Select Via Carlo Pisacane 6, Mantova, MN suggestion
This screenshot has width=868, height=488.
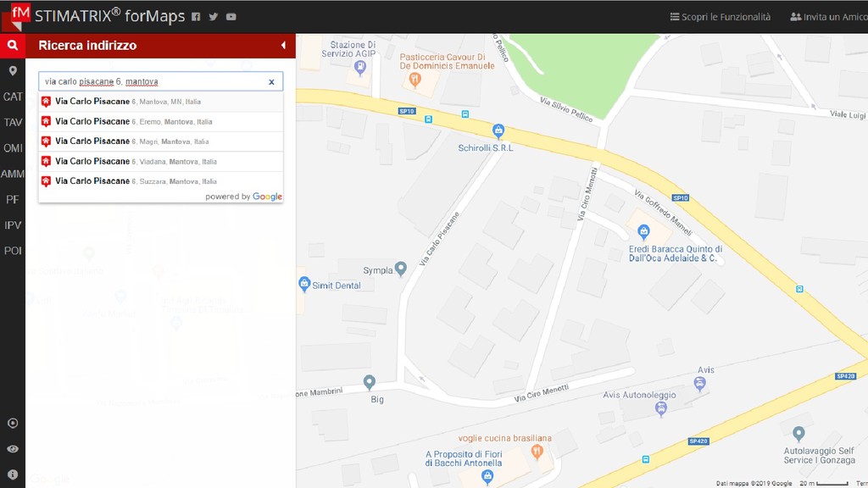tap(160, 102)
